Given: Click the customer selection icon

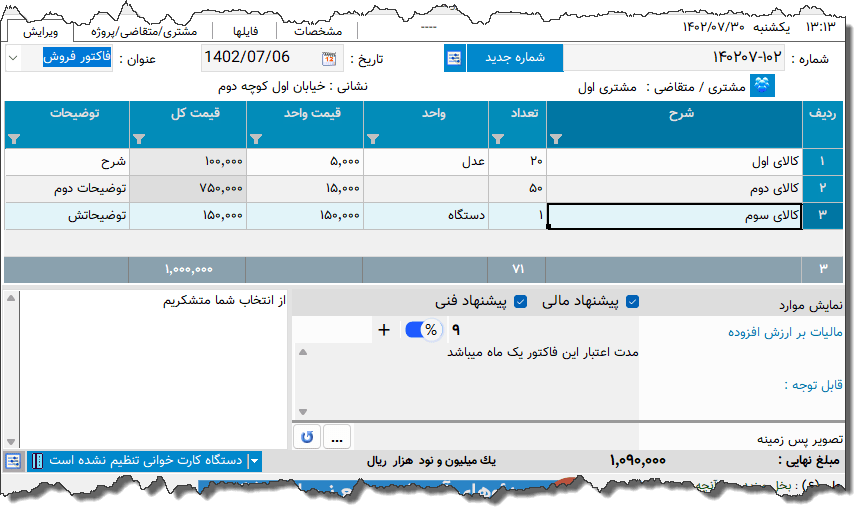Looking at the screenshot, I should point(762,85).
